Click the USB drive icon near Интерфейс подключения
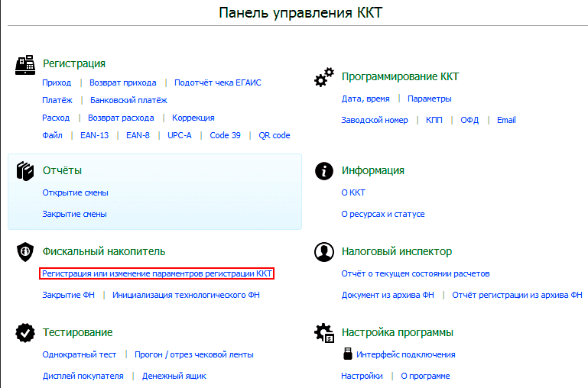Viewport: 588px width, 388px height. point(348,354)
